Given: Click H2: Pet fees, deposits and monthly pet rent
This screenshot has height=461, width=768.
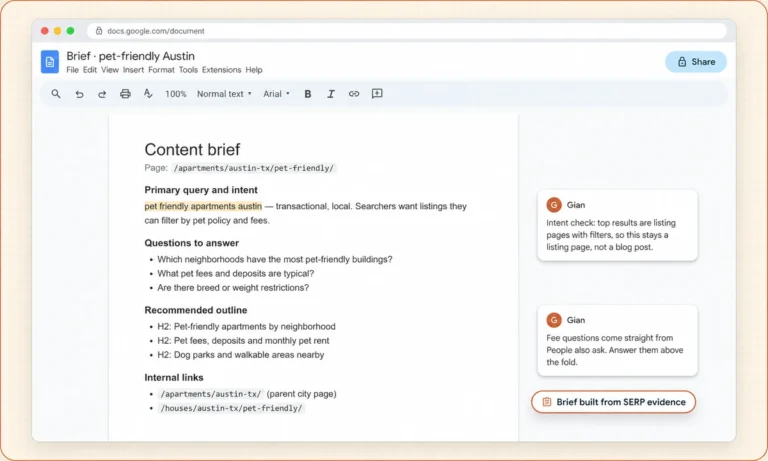Looking at the screenshot, I should point(243,340).
